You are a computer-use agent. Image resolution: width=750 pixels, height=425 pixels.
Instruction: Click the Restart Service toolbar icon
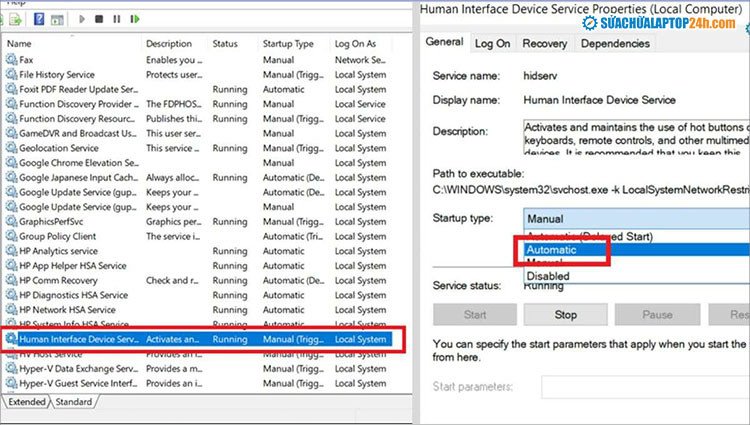click(135, 19)
